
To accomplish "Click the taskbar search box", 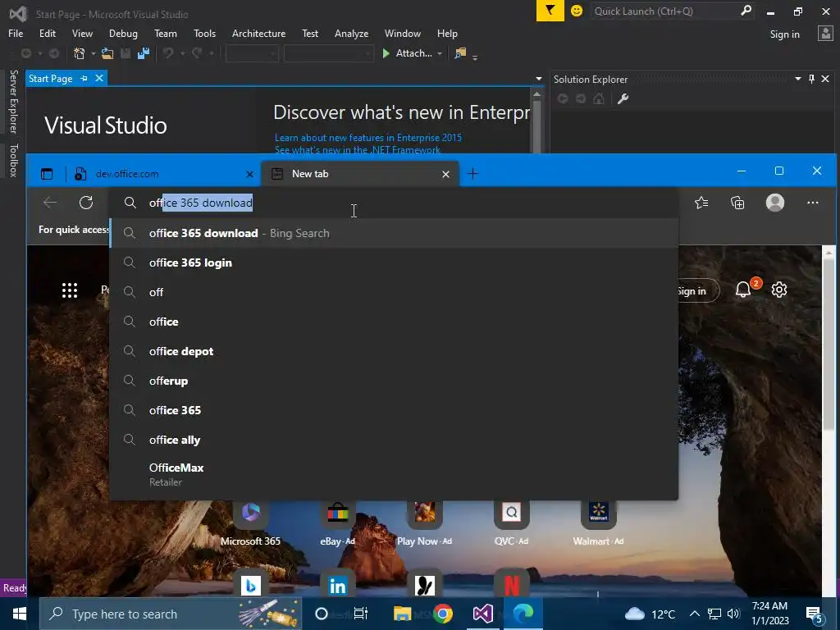I will (171, 614).
